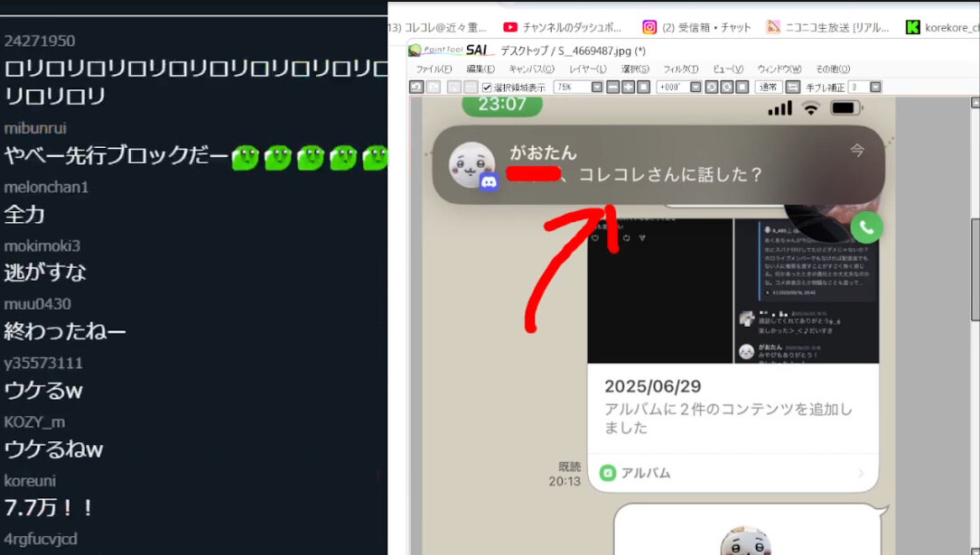This screenshot has height=555, width=980.
Task: Open the レイヤー(L) menu
Action: [587, 69]
